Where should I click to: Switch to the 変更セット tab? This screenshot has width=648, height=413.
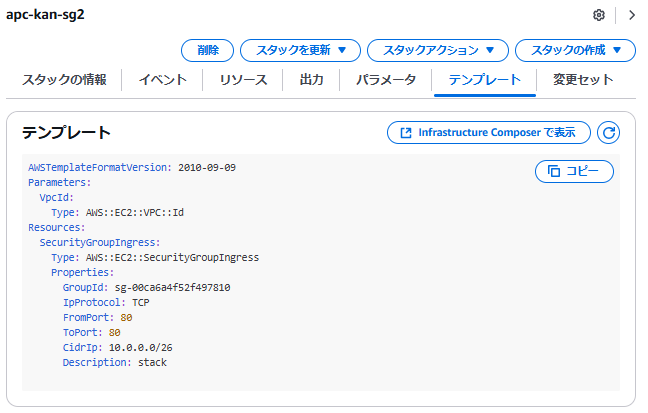pos(583,79)
